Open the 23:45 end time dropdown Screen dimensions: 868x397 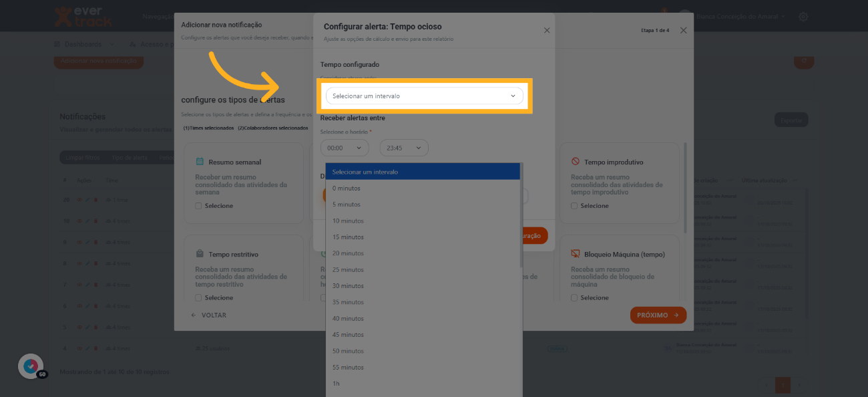tap(403, 148)
